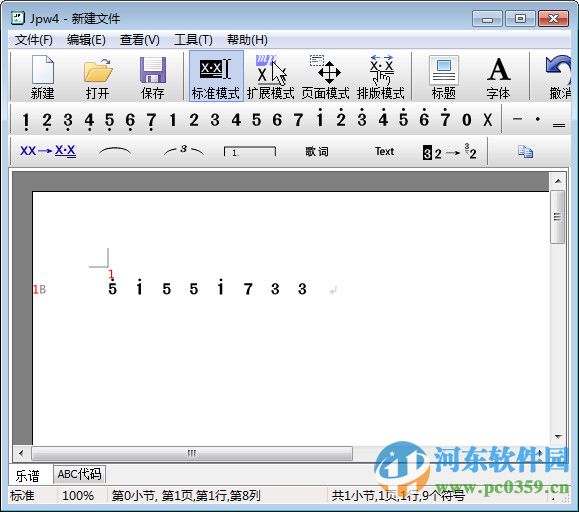Insert middle-octave note 4 without dots

pyautogui.click(x=236, y=120)
